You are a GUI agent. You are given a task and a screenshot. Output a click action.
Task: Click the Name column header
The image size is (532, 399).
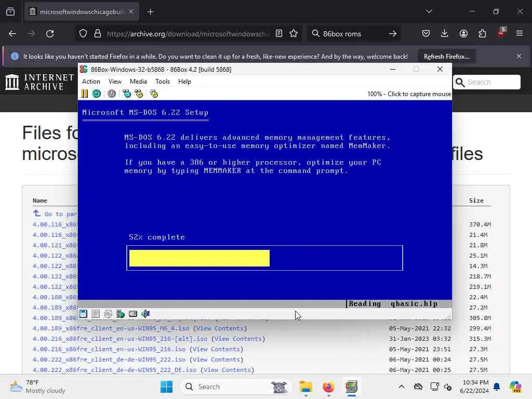[39, 201]
